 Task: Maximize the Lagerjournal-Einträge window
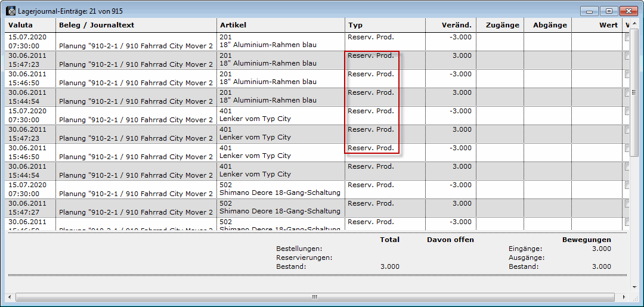[x=609, y=11]
